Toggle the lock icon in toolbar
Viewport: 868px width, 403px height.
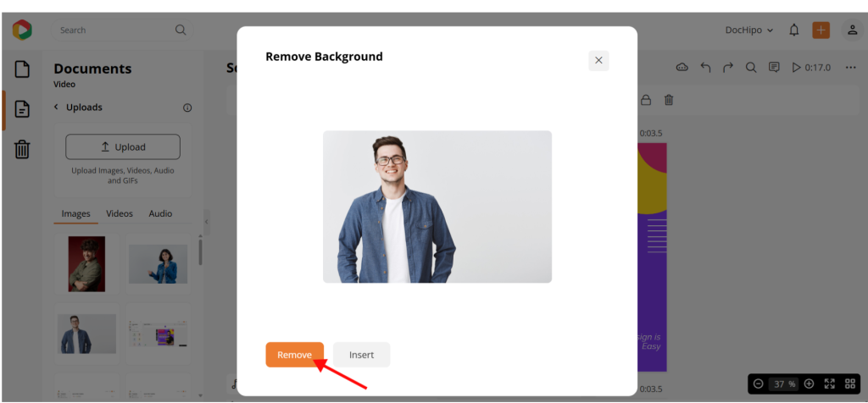[x=645, y=100]
